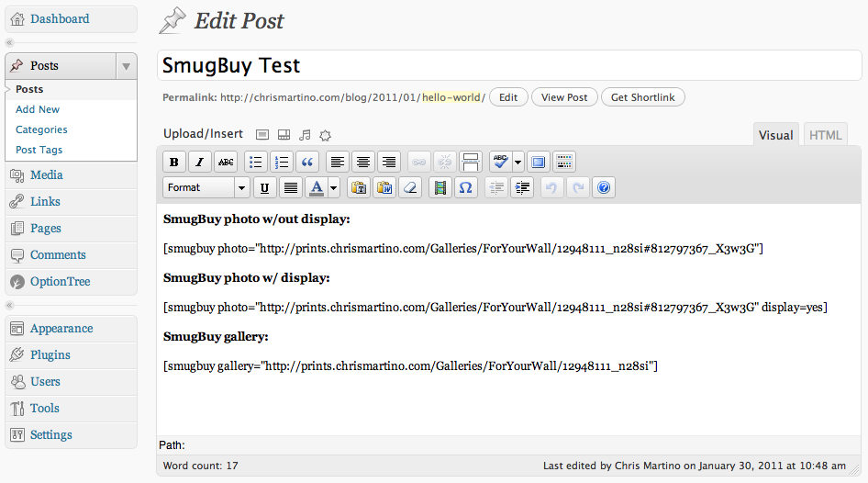Redo the last edit

[x=578, y=187]
